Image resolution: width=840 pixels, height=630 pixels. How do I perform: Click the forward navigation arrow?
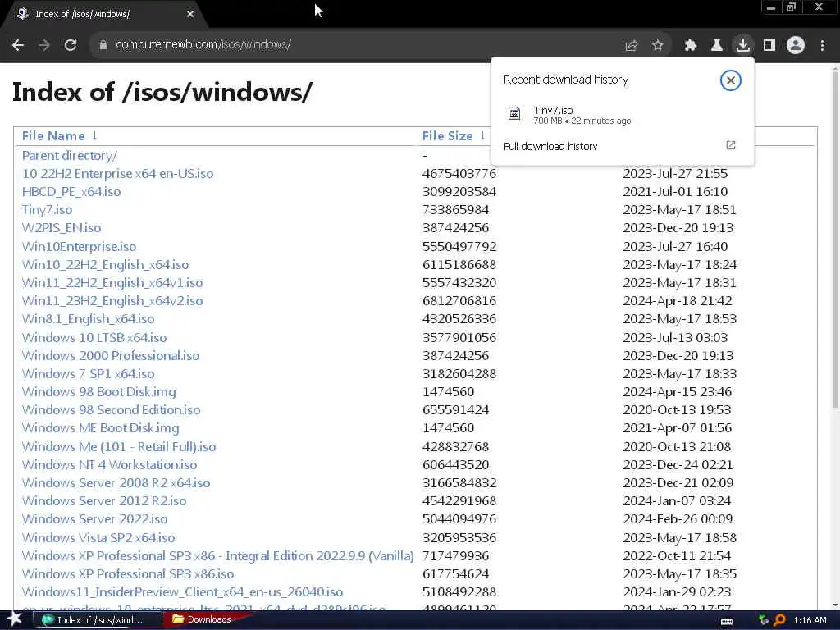[44, 45]
